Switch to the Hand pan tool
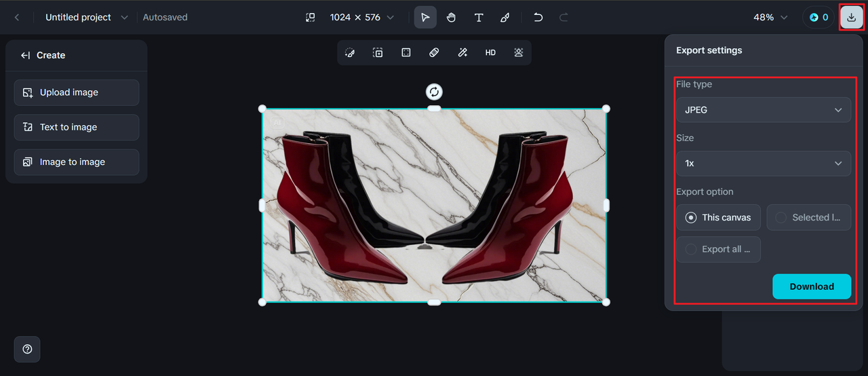 click(x=452, y=17)
